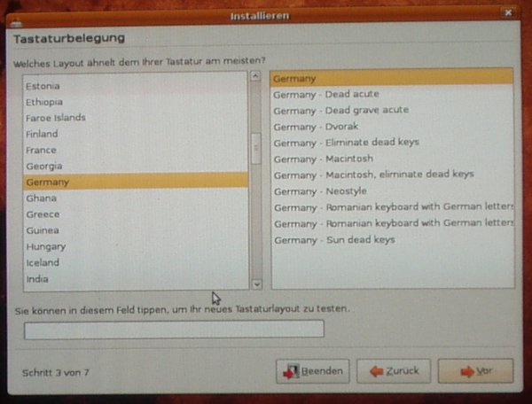This screenshot has width=532, height=404.
Task: Select Greece in the country list
Action: pyautogui.click(x=43, y=214)
